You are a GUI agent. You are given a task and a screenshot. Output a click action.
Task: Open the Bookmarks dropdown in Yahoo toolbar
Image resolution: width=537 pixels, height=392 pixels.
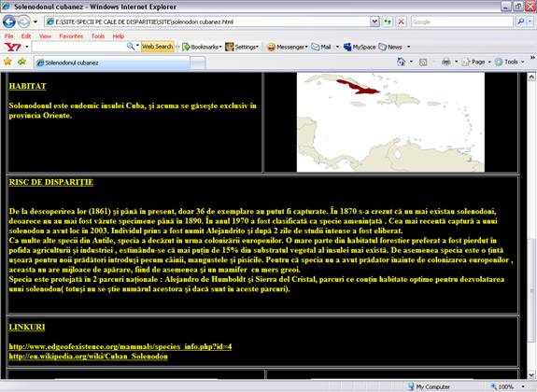[202, 47]
